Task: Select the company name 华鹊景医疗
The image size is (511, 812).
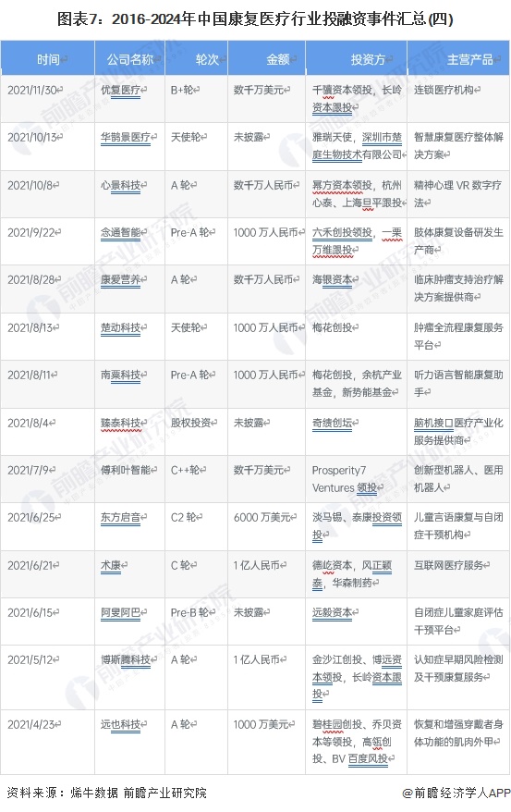Action: pyautogui.click(x=126, y=137)
